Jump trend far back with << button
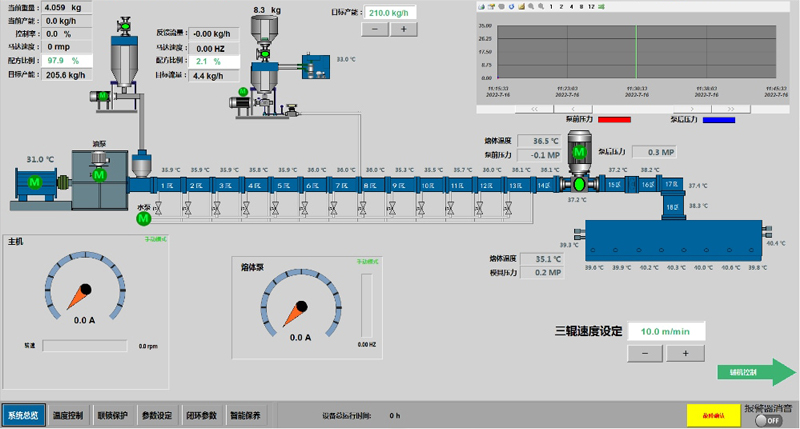Screen dimensions: 800x429 (x=534, y=109)
